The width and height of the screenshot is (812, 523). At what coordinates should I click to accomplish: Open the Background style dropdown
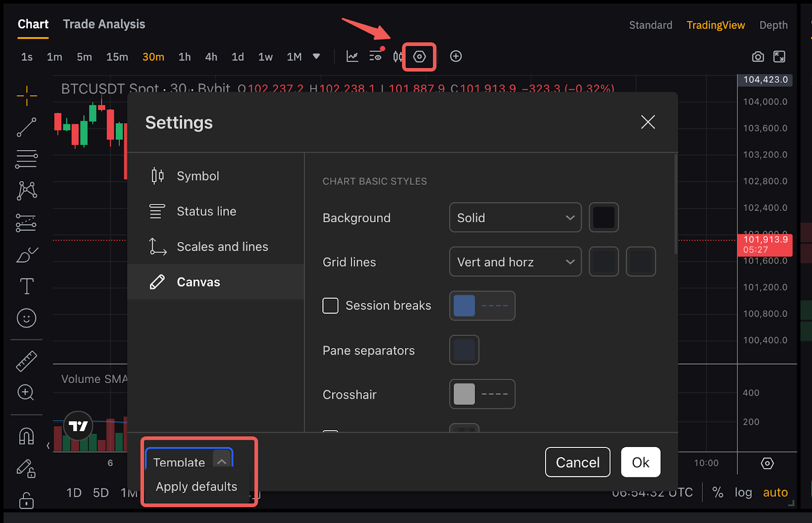click(515, 218)
